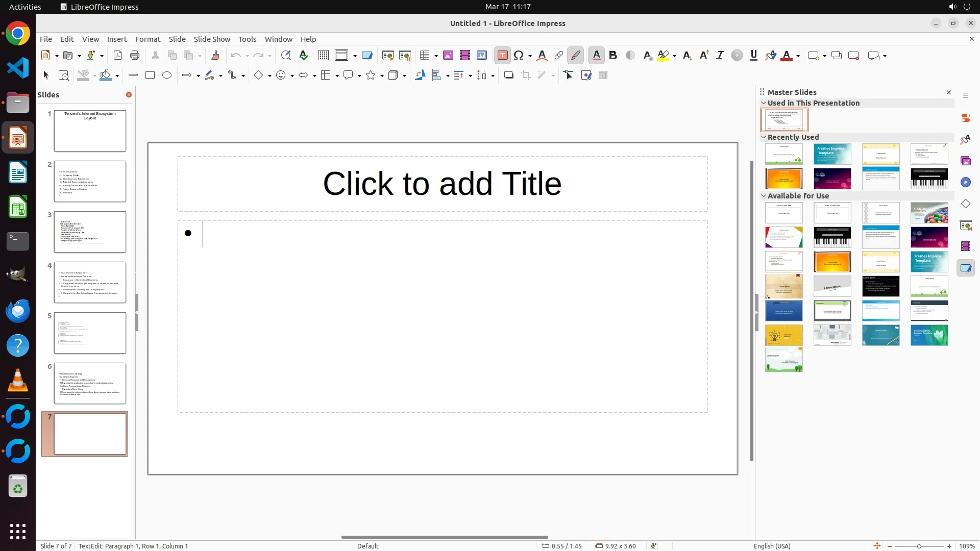Select slide 3 thumbnail in Slides panel

(90, 232)
